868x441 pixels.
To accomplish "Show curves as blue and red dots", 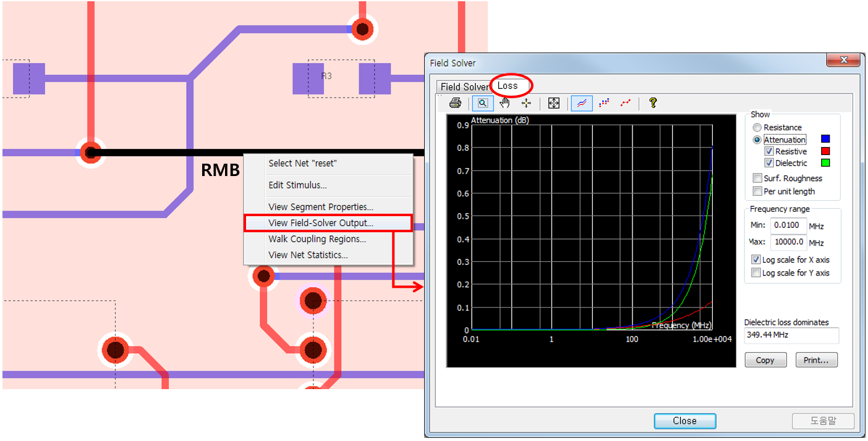I will click(x=604, y=103).
